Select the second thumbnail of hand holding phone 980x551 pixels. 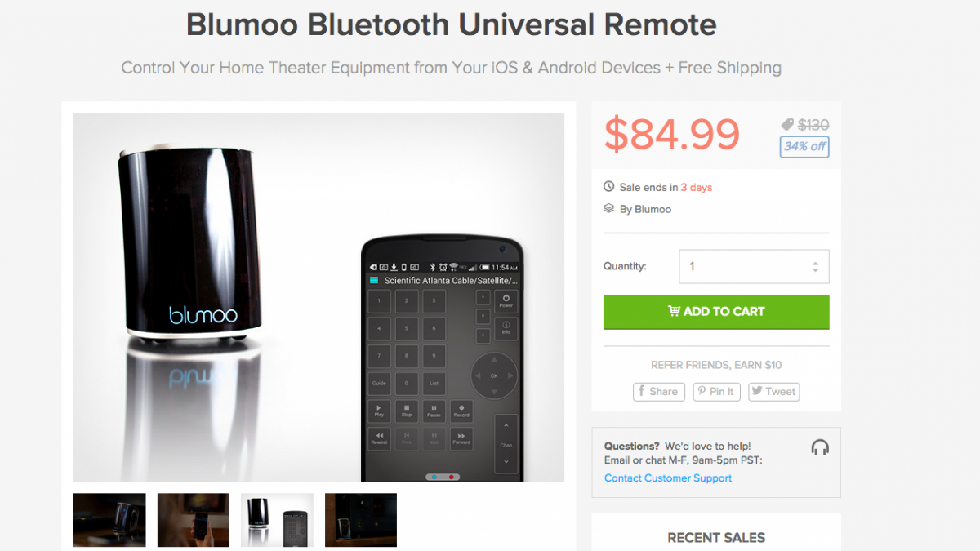click(194, 520)
